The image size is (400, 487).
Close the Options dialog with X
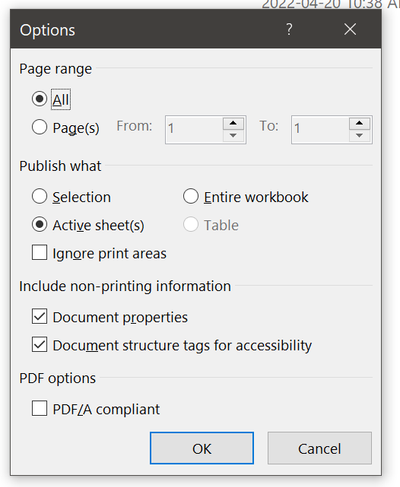pos(350,29)
